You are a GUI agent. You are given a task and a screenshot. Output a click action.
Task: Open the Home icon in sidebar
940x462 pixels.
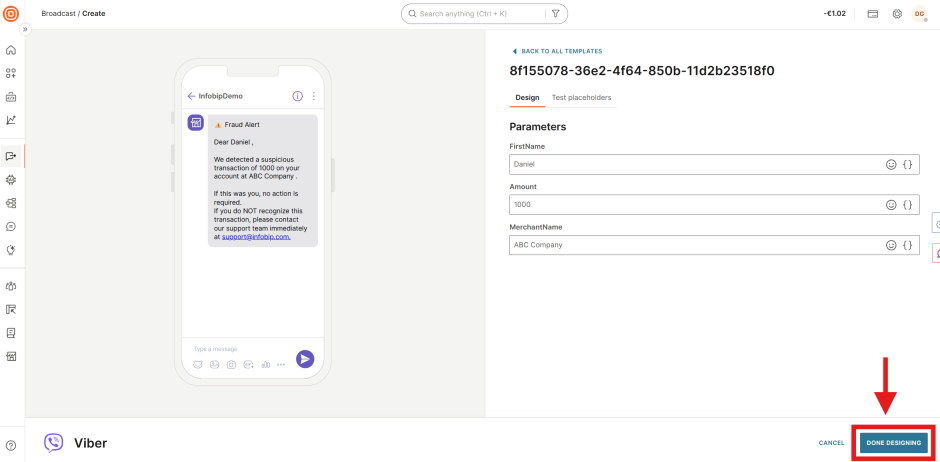[x=11, y=50]
